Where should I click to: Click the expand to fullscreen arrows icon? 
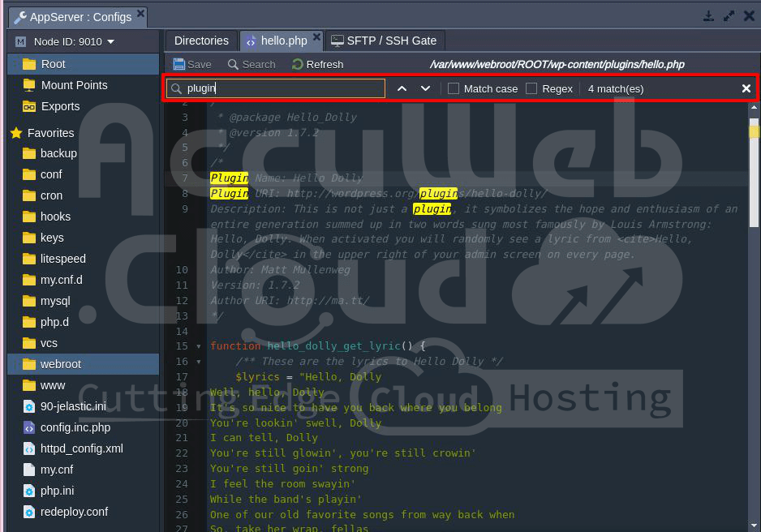[729, 16]
